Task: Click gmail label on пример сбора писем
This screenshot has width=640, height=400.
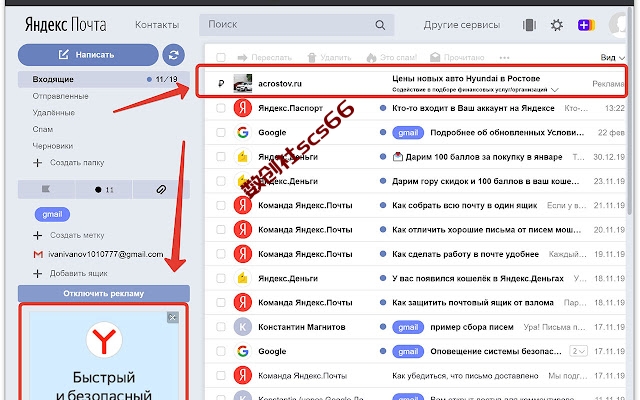Action: pos(408,327)
